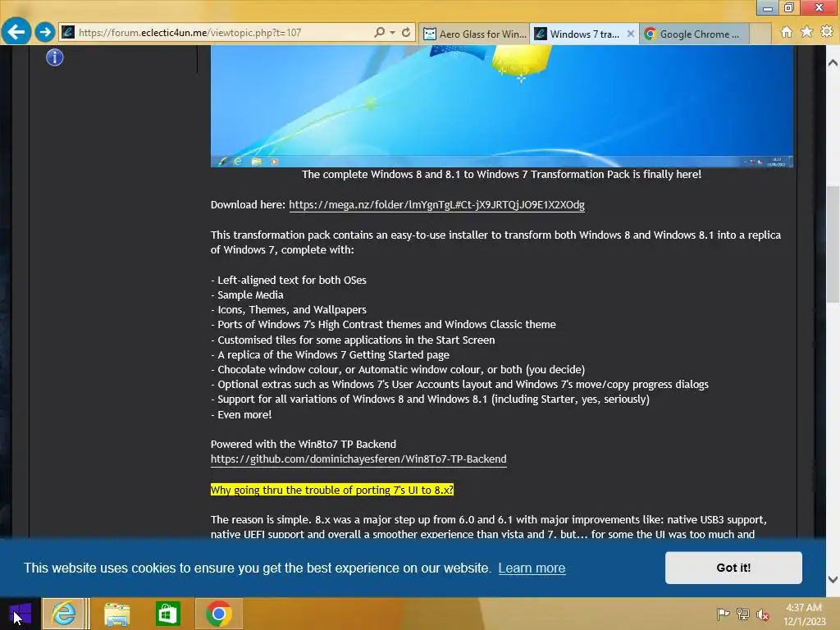
Task: Click the 'Optional extras such as Windows 7's User Accounts' line
Action: coord(459,384)
